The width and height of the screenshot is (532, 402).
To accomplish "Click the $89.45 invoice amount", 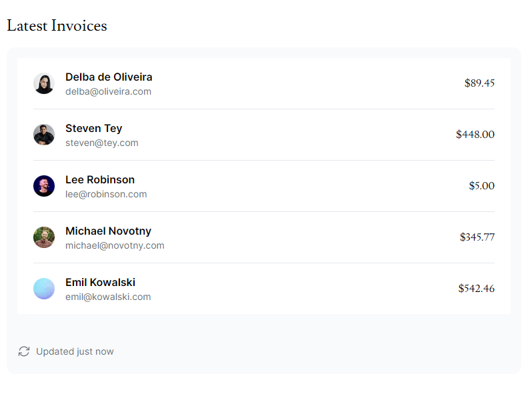I will coord(479,83).
